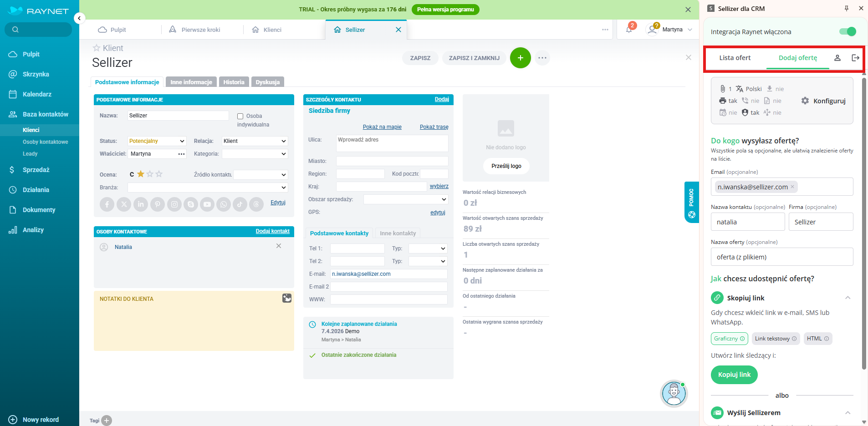This screenshot has width=868, height=426.
Task: Toggle the Integracja Raynet switch
Action: pos(848,31)
